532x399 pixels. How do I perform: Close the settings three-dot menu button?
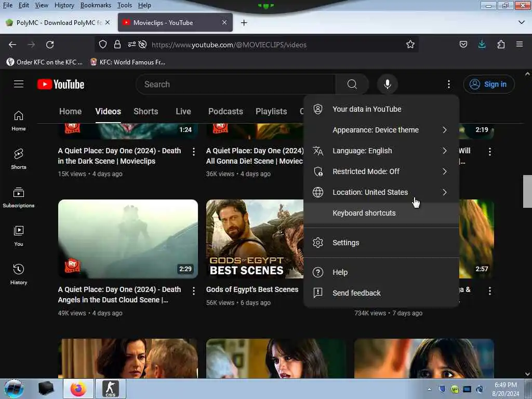click(x=448, y=84)
